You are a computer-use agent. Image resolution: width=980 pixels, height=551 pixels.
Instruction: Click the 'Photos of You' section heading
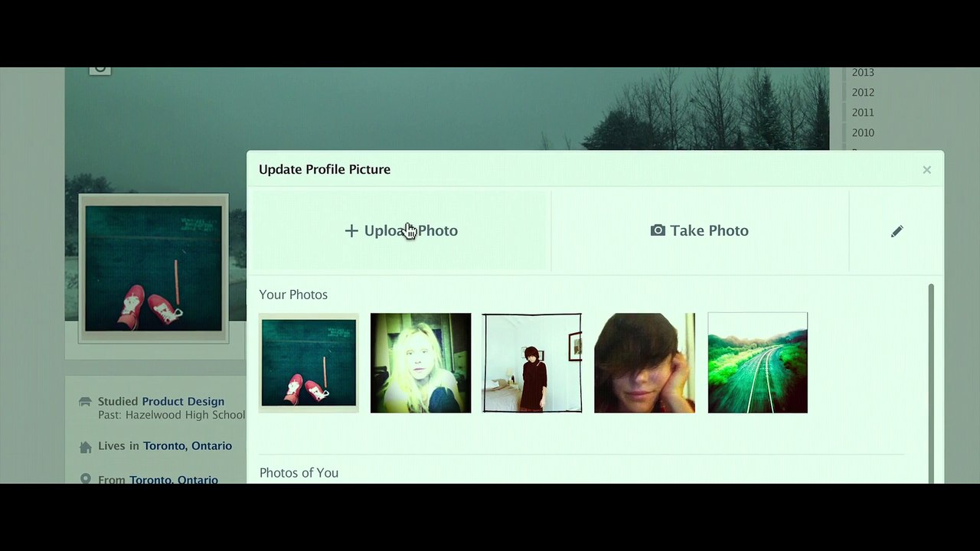299,473
